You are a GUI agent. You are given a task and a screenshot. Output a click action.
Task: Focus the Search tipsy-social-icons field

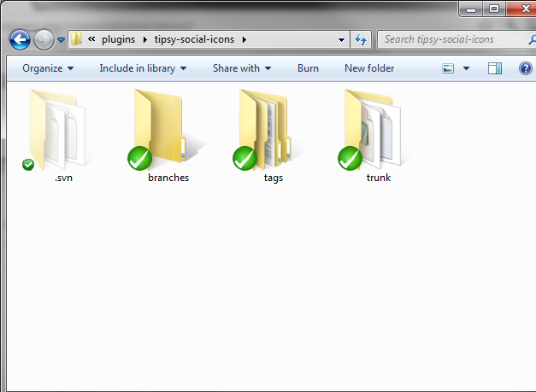pyautogui.click(x=455, y=39)
